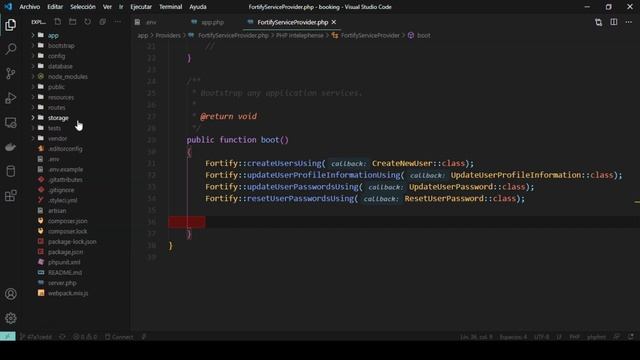Open the Remote Explorer view

11,122
